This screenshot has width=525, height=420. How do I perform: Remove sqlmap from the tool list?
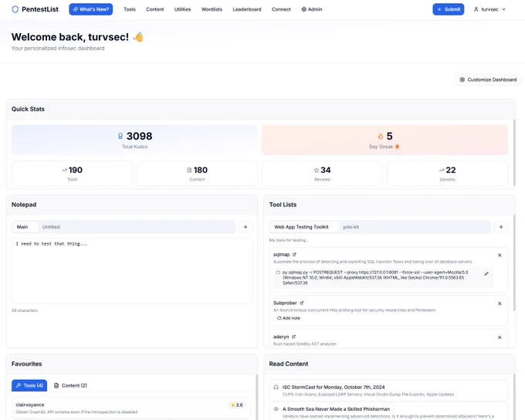500,256
